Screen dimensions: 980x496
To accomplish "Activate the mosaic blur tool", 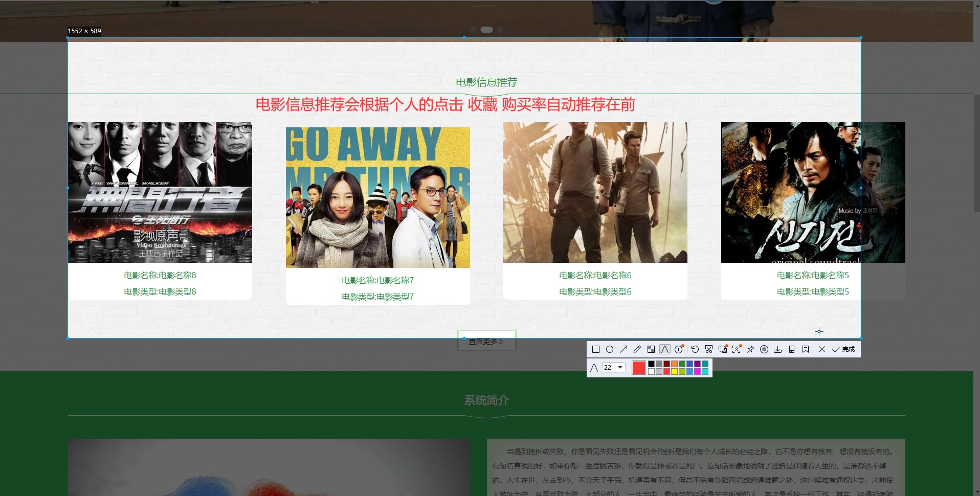I will pos(651,349).
